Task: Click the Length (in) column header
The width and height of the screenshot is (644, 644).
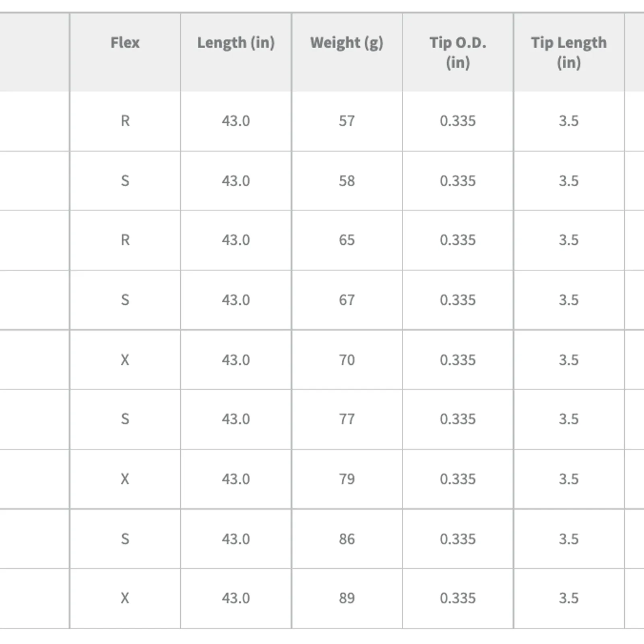Action: click(x=236, y=52)
